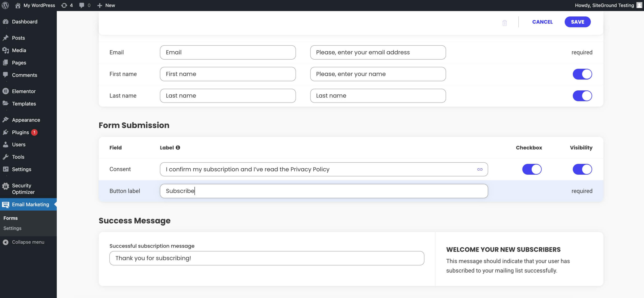Click the Plugins plug icon
644x298 pixels.
pyautogui.click(x=6, y=132)
